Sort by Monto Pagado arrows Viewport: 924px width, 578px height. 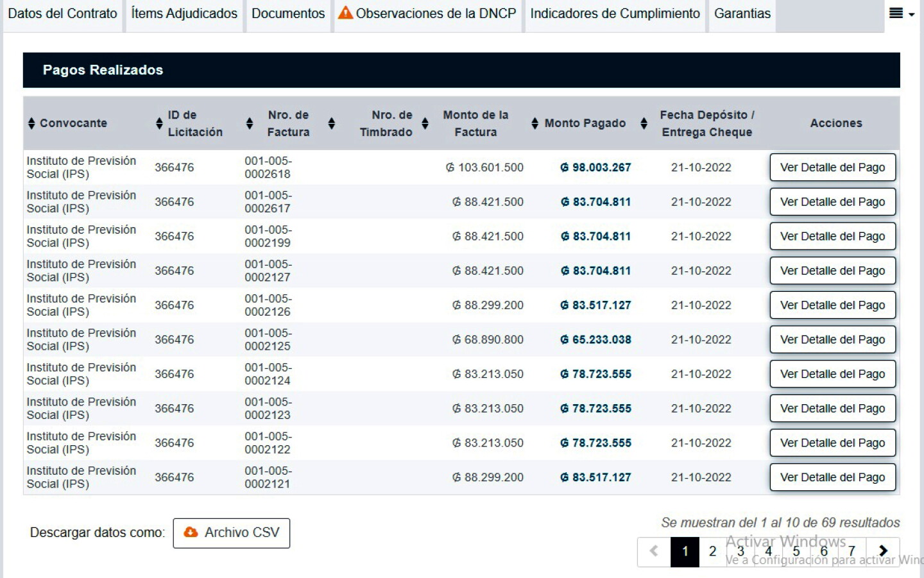535,123
